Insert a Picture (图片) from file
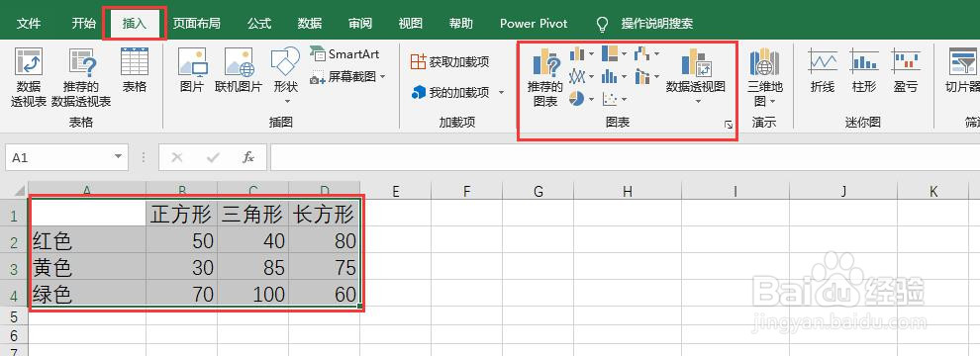 192,70
